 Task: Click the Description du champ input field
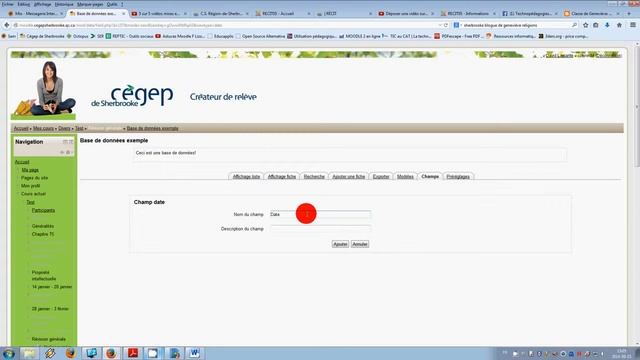point(320,229)
